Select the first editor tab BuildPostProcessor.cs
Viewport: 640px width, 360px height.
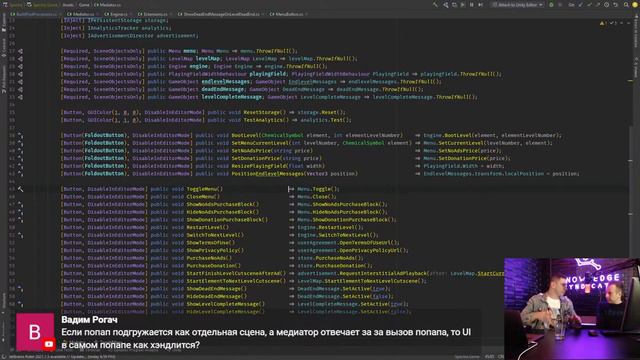[x=36, y=14]
